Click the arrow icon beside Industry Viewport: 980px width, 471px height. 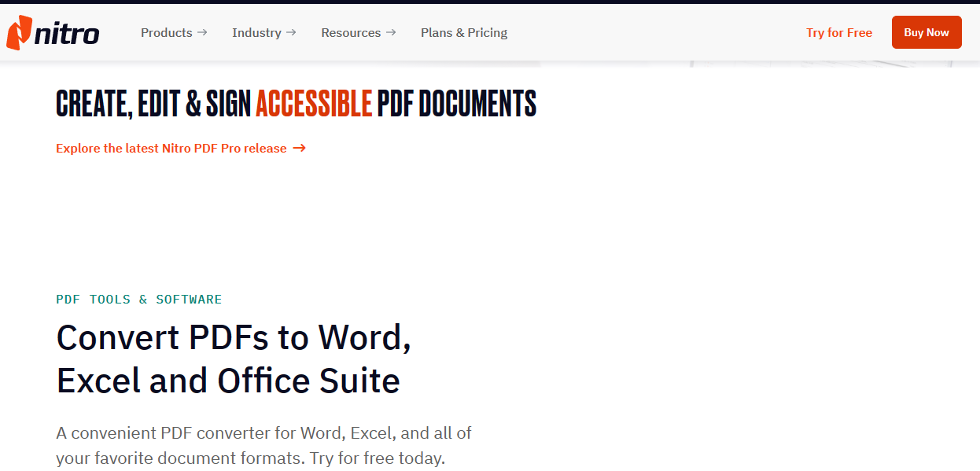point(293,32)
